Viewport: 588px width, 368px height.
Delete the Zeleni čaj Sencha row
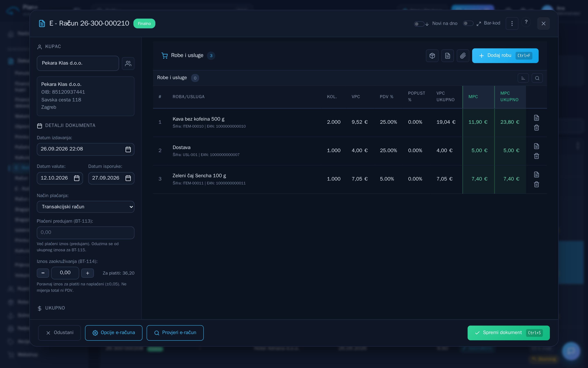pyautogui.click(x=537, y=184)
